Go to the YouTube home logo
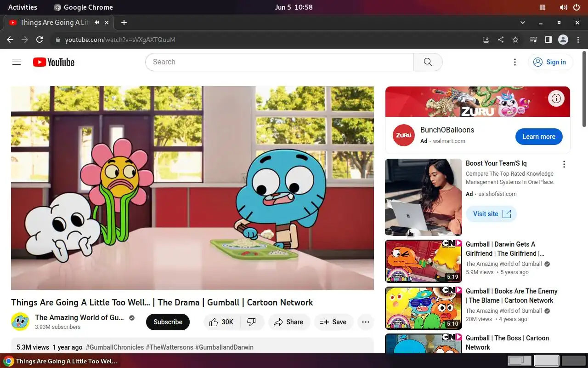 54,62
